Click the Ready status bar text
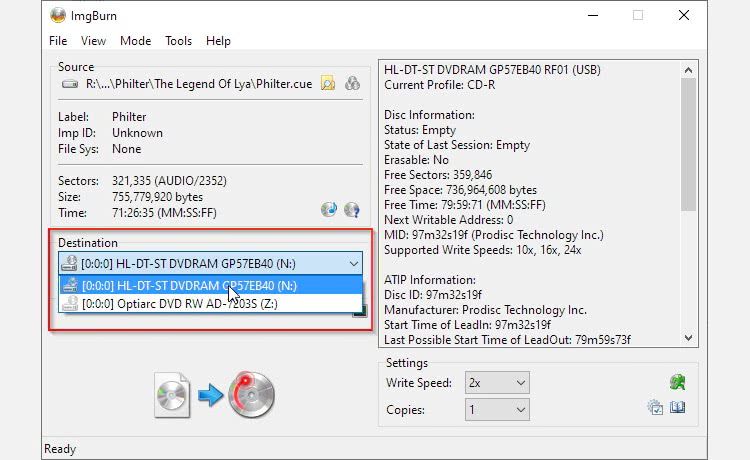The width and height of the screenshot is (750, 460). [60, 449]
